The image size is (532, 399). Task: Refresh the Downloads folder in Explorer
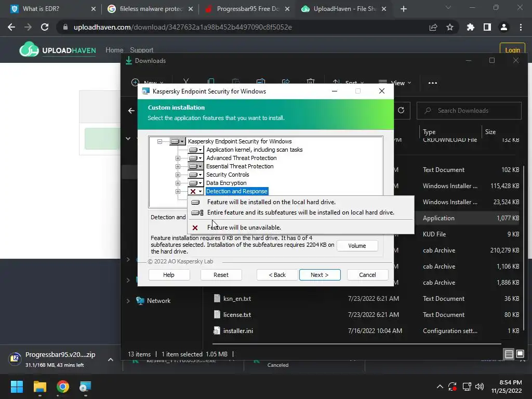click(x=401, y=110)
